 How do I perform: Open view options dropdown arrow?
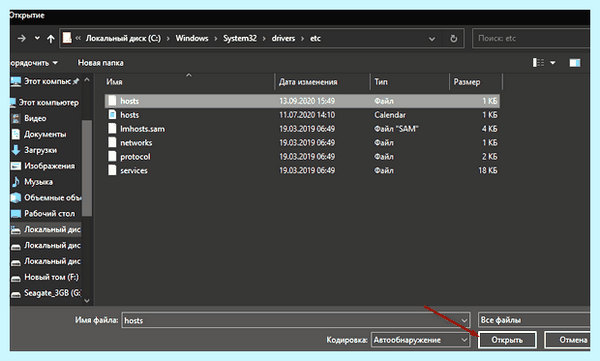tap(553, 62)
